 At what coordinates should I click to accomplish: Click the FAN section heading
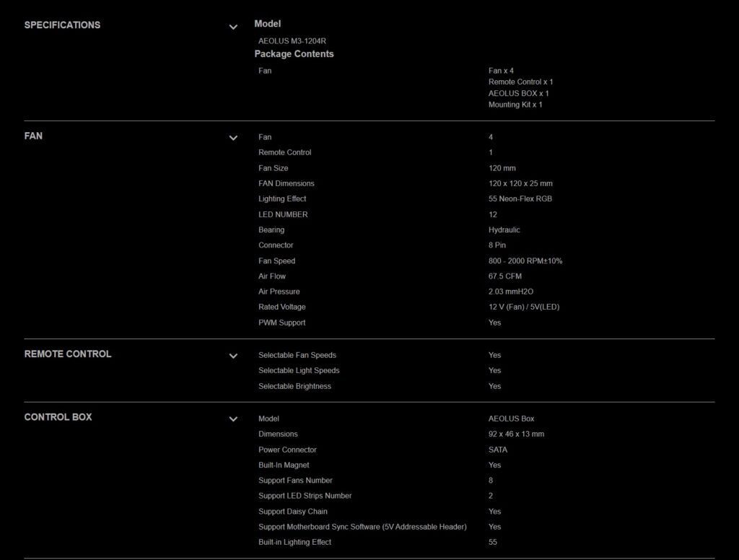[33, 136]
